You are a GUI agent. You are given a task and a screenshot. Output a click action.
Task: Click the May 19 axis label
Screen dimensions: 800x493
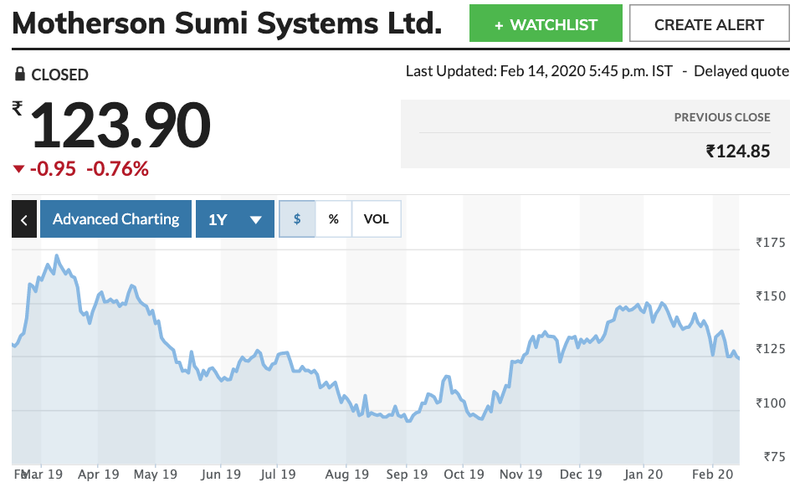pyautogui.click(x=155, y=474)
